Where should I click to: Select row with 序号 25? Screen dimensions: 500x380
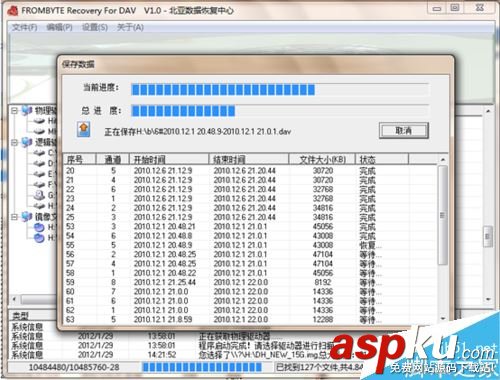pyautogui.click(x=250, y=217)
